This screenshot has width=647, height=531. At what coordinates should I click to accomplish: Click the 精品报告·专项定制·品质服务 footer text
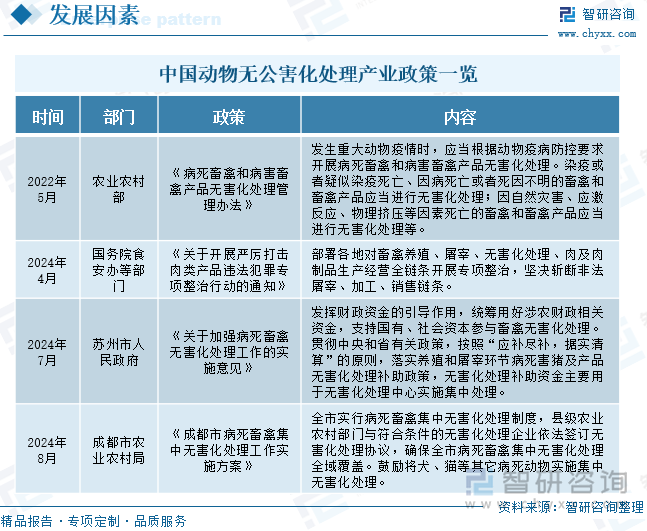[x=93, y=522]
